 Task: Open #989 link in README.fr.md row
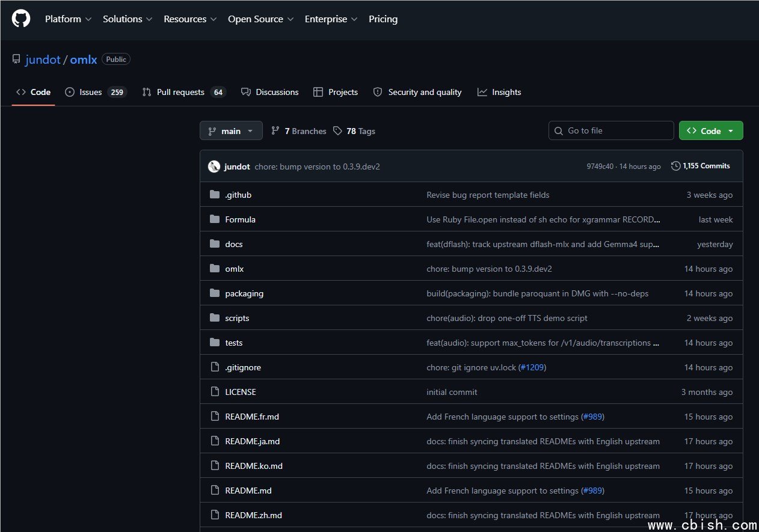point(593,417)
